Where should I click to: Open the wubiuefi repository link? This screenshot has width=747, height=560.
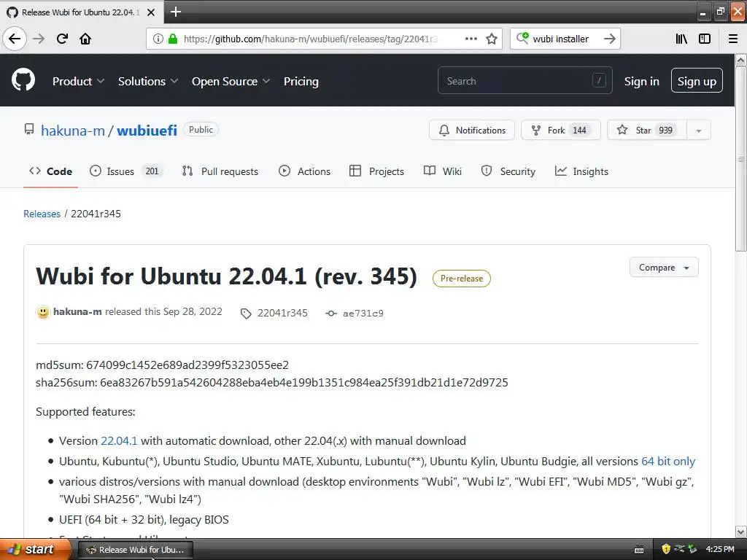[x=147, y=130]
